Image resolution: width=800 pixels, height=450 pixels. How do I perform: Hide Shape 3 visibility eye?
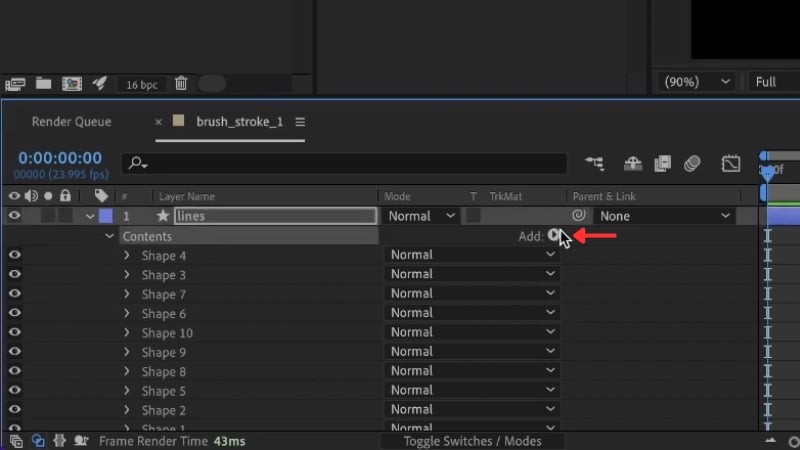14,274
